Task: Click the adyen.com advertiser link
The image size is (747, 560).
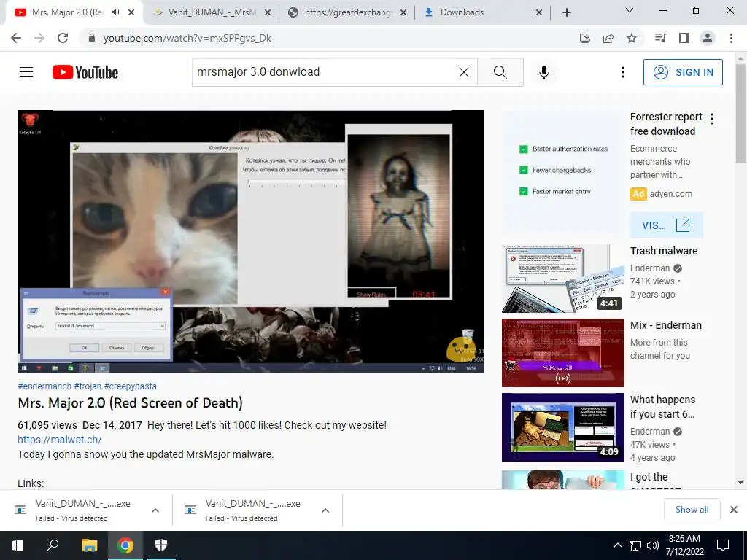Action: pyautogui.click(x=671, y=194)
